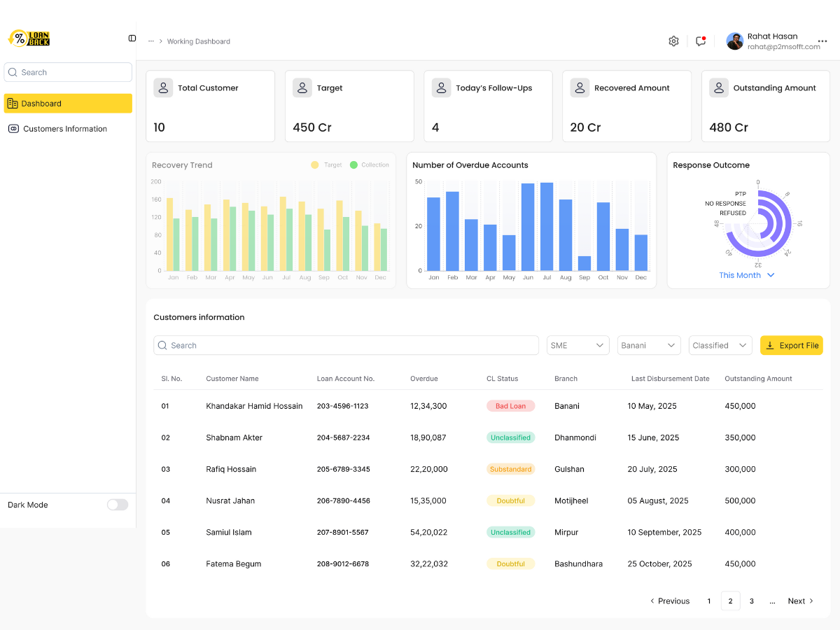The height and width of the screenshot is (630, 840).
Task: Open the three-dot menu beside profile
Action: point(822,41)
